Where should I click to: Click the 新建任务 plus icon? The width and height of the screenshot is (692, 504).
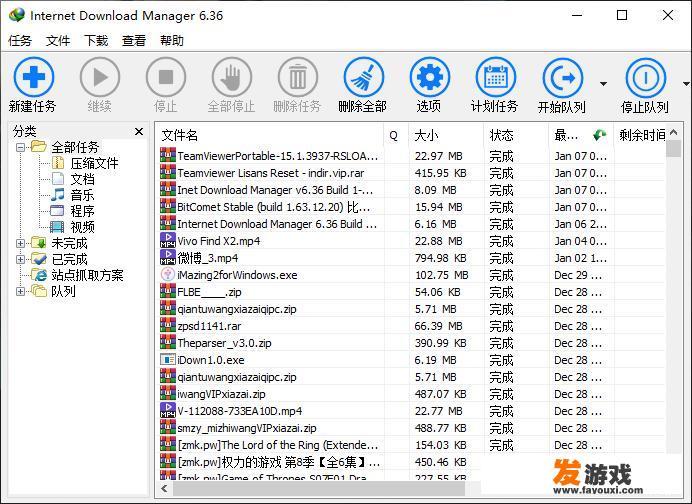click(34, 77)
